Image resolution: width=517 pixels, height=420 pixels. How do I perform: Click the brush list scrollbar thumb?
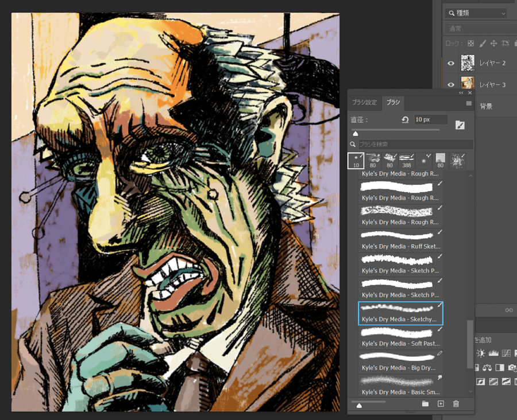point(470,344)
